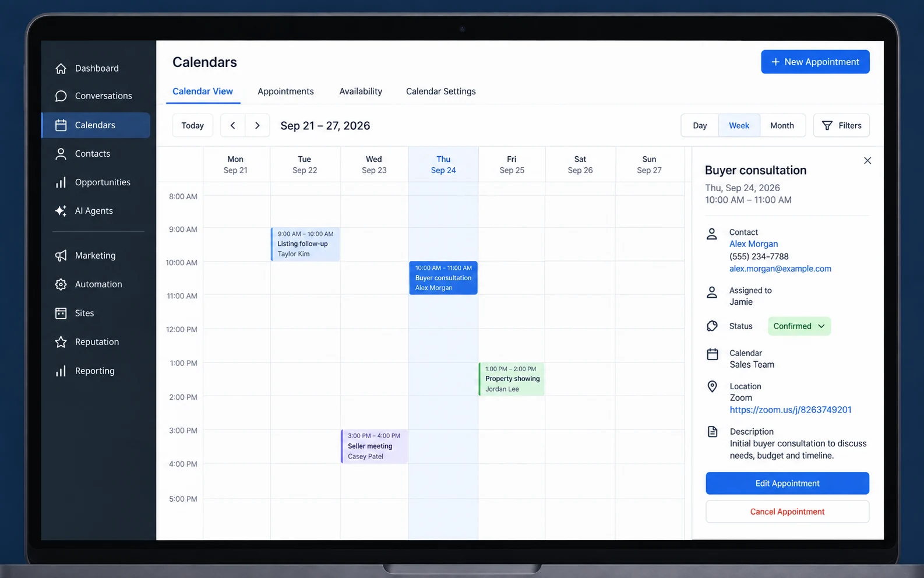924x578 pixels.
Task: Click the Thu Sep 24 column header
Action: pos(443,165)
